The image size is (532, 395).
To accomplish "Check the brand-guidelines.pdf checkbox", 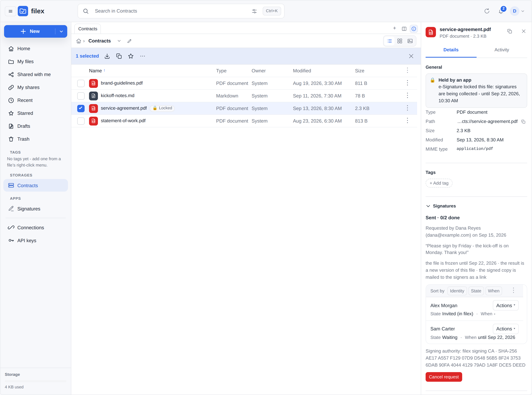I will pyautogui.click(x=81, y=83).
